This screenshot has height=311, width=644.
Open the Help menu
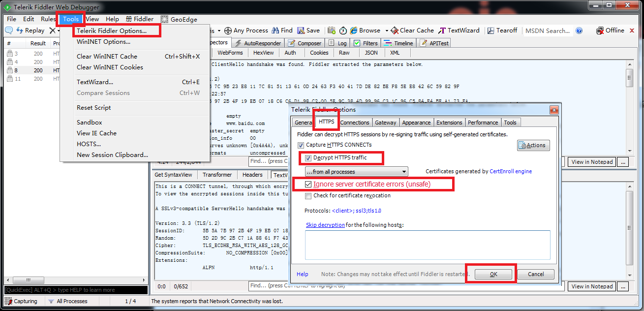click(112, 19)
